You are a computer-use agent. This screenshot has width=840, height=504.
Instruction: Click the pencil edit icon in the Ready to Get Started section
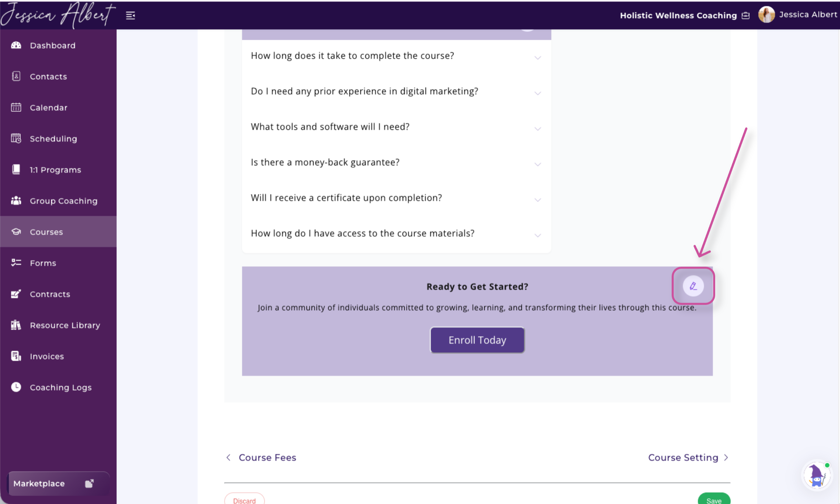coord(693,286)
